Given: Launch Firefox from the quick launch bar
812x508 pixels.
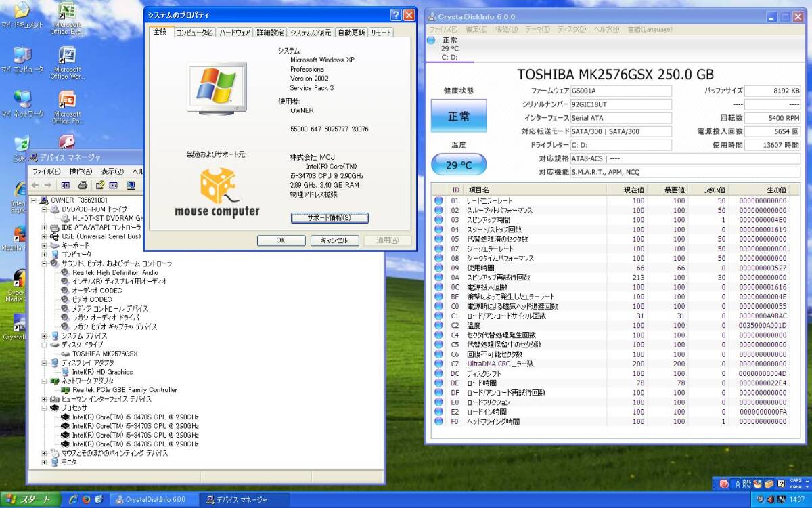Looking at the screenshot, I should point(86,500).
